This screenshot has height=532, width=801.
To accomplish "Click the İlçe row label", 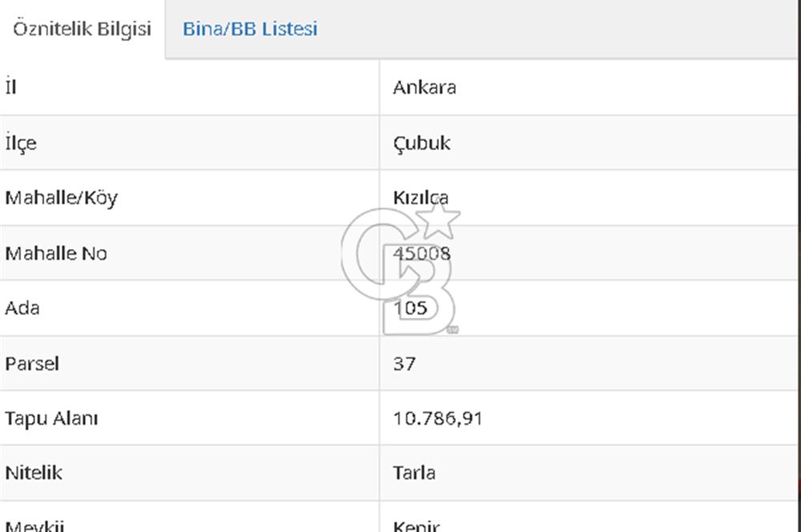I will point(21,143).
